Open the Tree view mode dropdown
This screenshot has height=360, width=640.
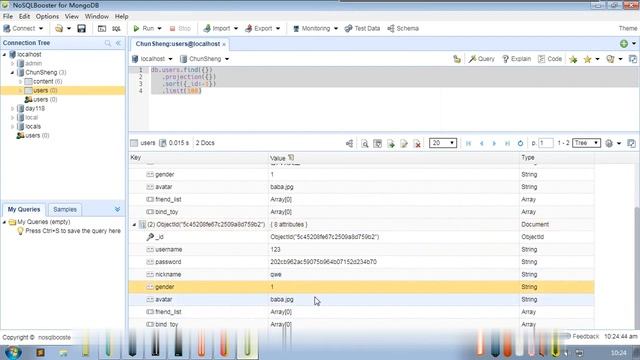pos(587,143)
